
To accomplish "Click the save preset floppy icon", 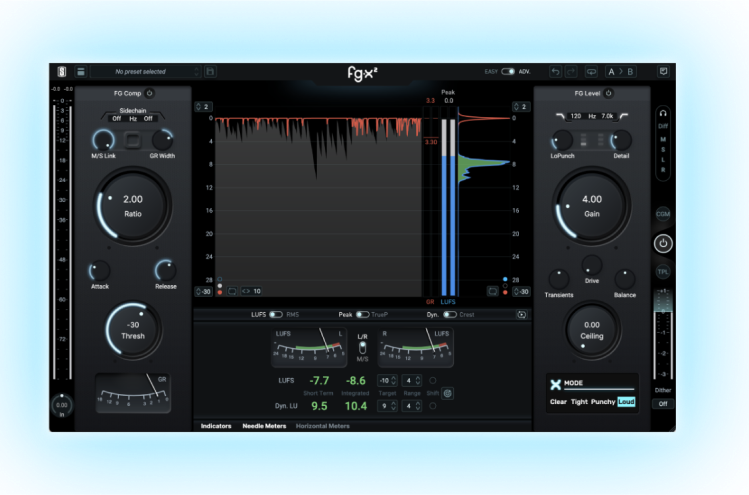I will point(209,72).
